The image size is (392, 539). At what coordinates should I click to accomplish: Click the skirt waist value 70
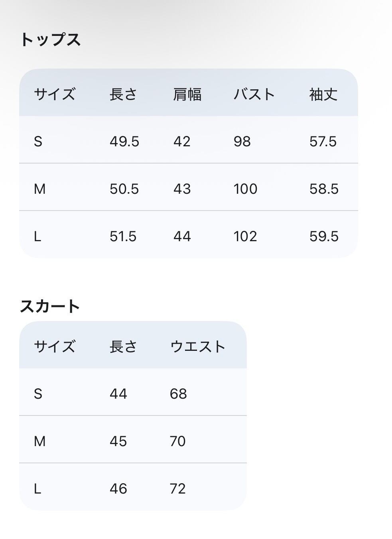pyautogui.click(x=178, y=441)
